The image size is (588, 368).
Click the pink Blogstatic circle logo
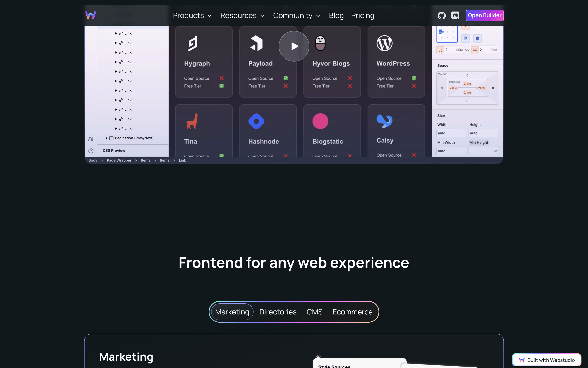coord(320,121)
